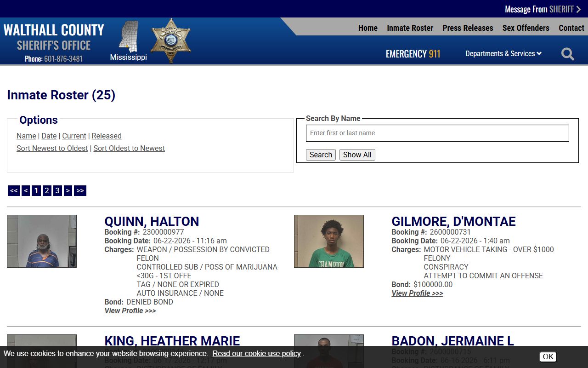
Task: Jump to last page with >> button
Action: click(80, 190)
